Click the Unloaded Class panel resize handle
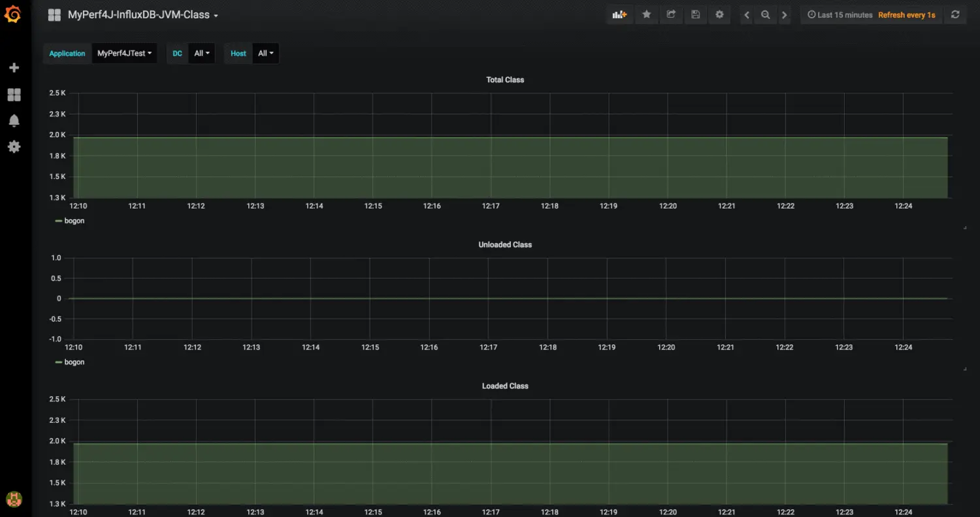The width and height of the screenshot is (980, 517). [965, 369]
